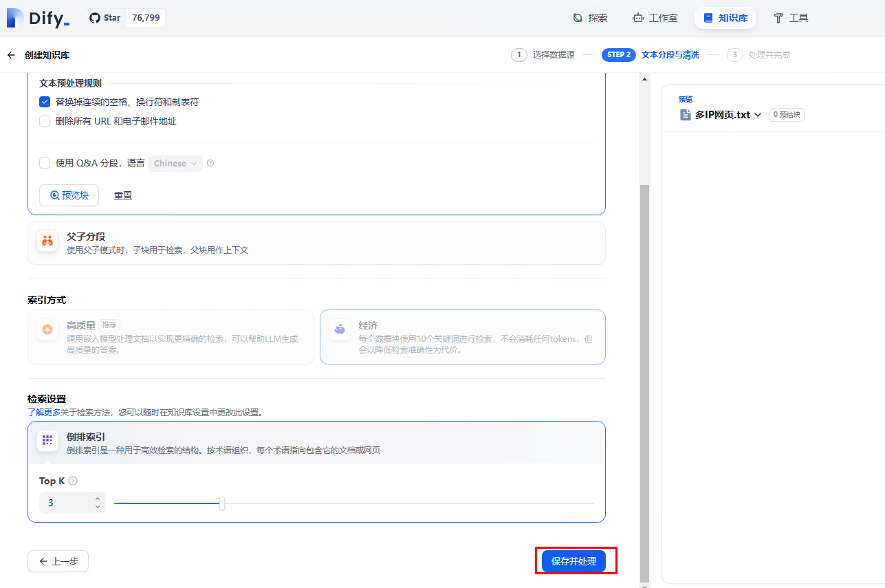Click the back arrow beside 创建知识库
The image size is (885, 588).
tap(11, 55)
